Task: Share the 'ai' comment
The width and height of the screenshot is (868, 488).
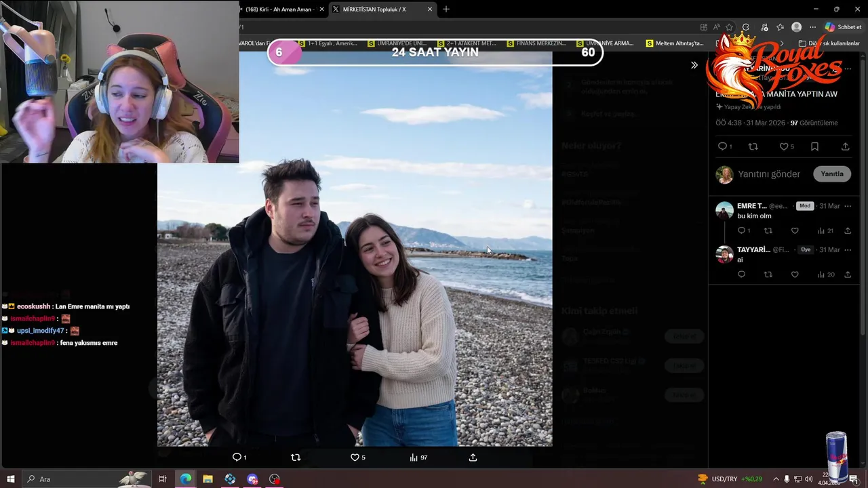Action: 848,274
